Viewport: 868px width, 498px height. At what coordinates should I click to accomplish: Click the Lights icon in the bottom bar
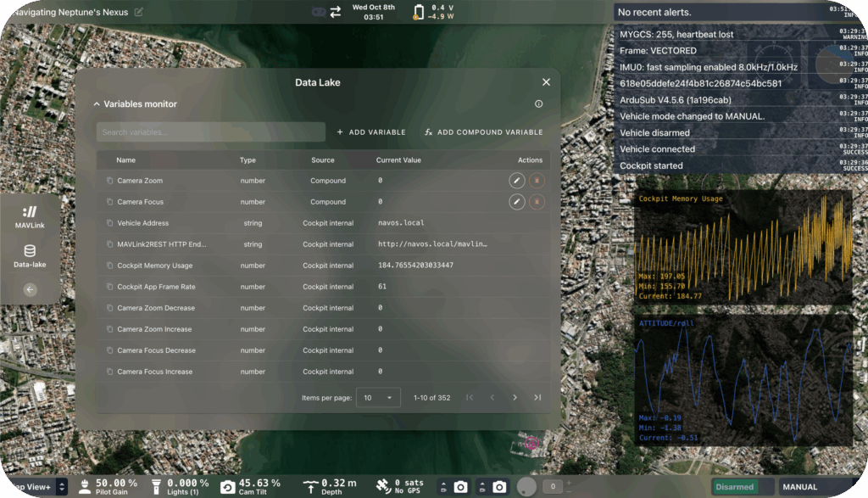click(156, 486)
